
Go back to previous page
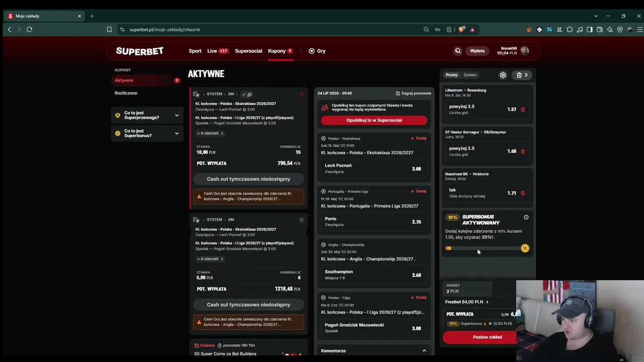(9, 30)
